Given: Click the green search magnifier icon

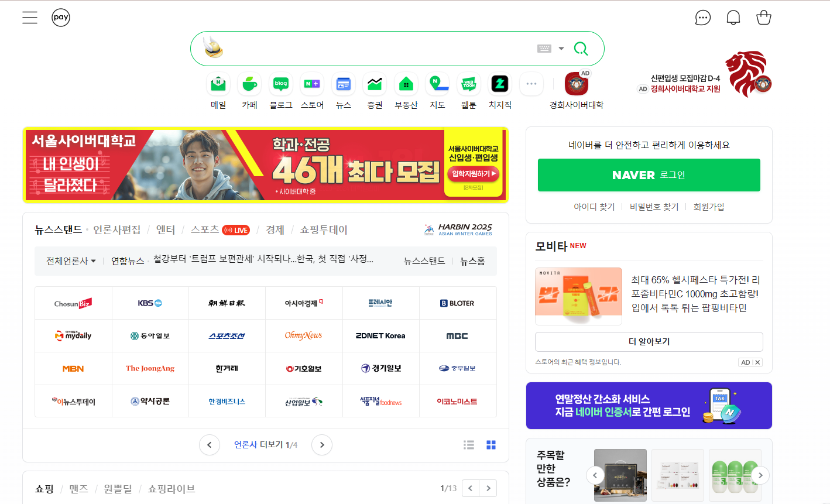Looking at the screenshot, I should click(x=581, y=49).
